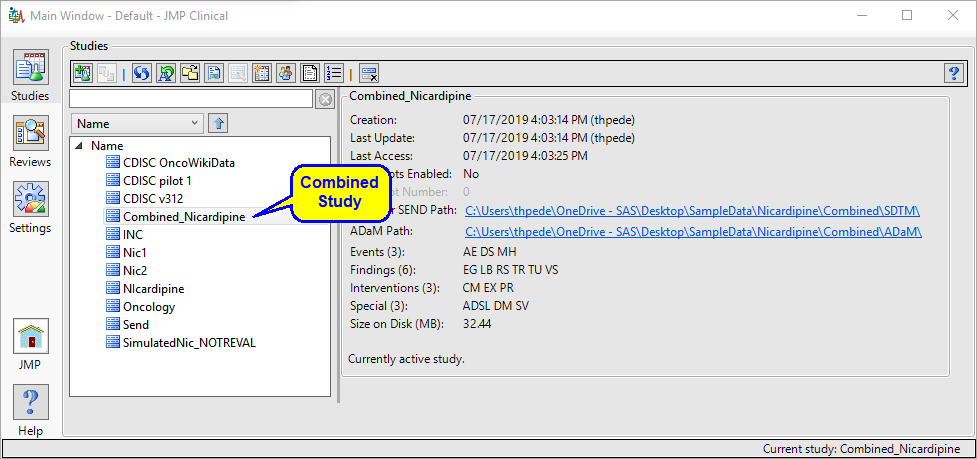977x459 pixels.
Task: Open the Combined ADaM folder path link
Action: [693, 232]
